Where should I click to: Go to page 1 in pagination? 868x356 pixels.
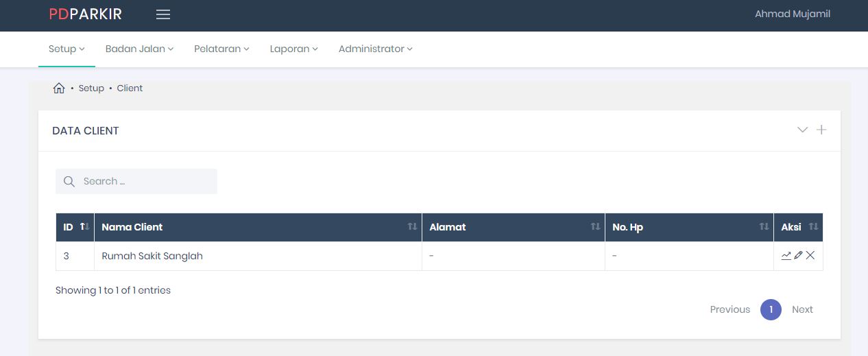pos(771,309)
